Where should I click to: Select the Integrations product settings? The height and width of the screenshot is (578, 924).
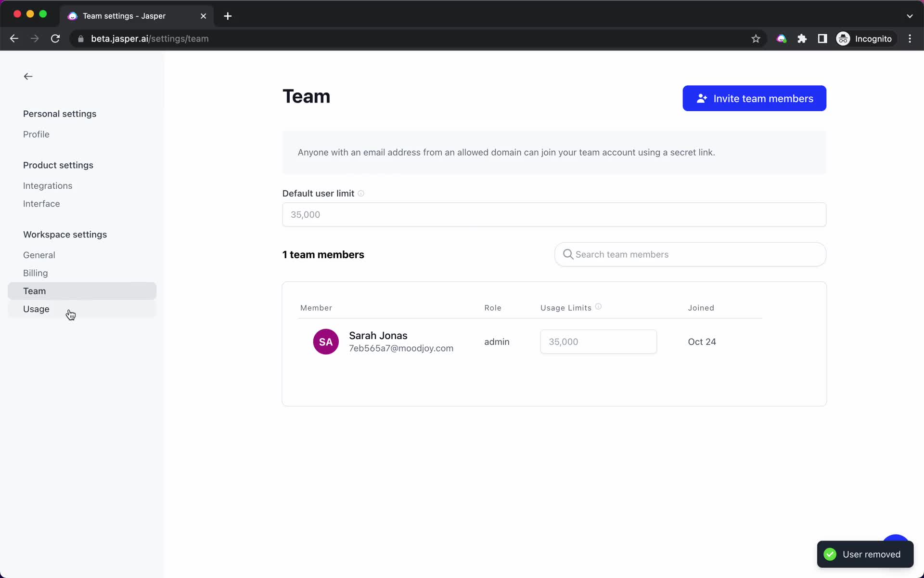pyautogui.click(x=47, y=185)
